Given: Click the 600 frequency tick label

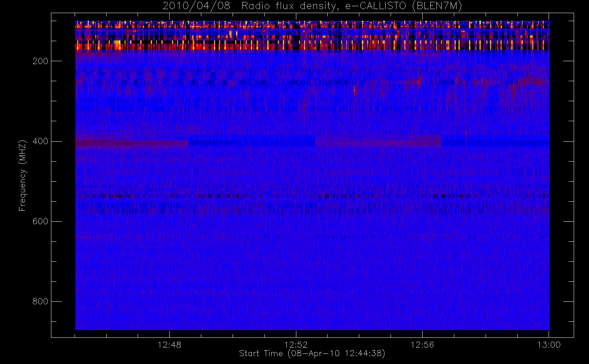Looking at the screenshot, I should [40, 221].
